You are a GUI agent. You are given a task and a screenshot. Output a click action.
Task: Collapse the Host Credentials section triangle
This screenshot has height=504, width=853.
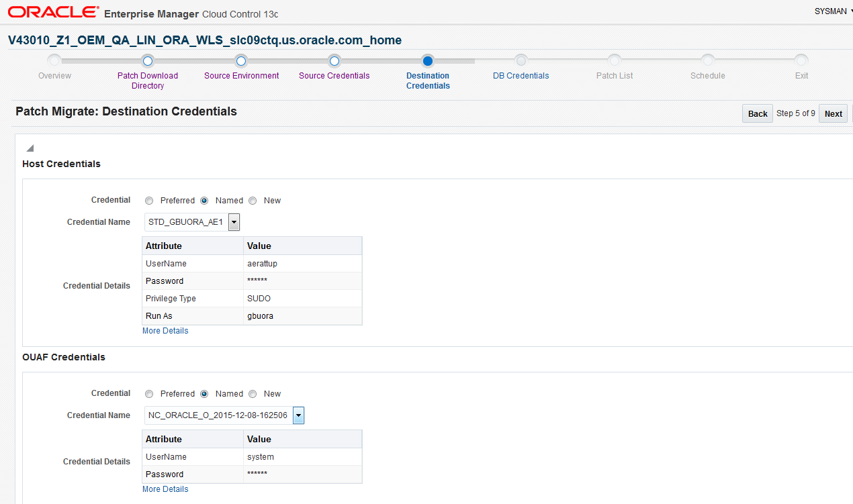pos(30,148)
